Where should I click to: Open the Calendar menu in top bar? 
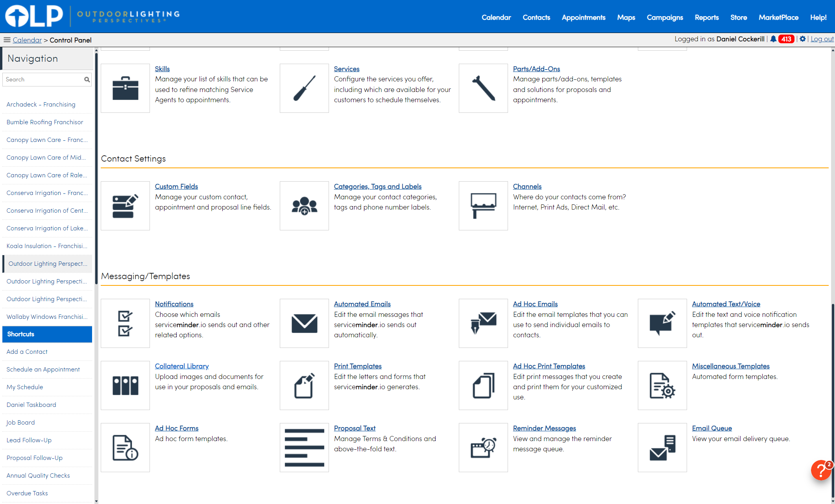point(496,17)
